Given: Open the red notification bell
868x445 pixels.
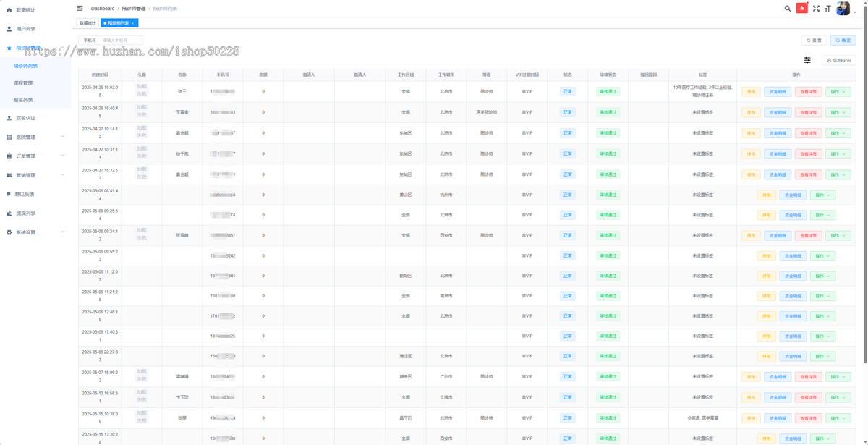Looking at the screenshot, I should point(801,9).
